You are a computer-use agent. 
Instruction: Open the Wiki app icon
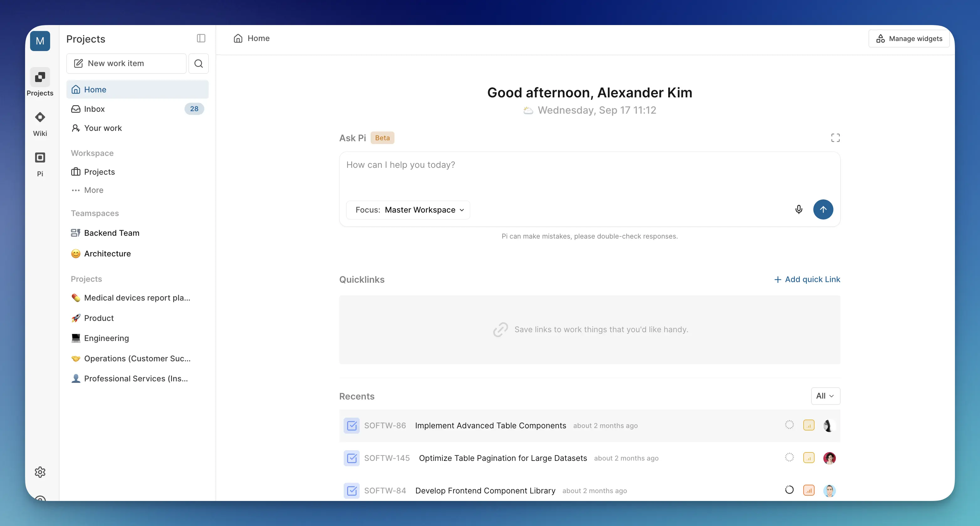tap(40, 117)
